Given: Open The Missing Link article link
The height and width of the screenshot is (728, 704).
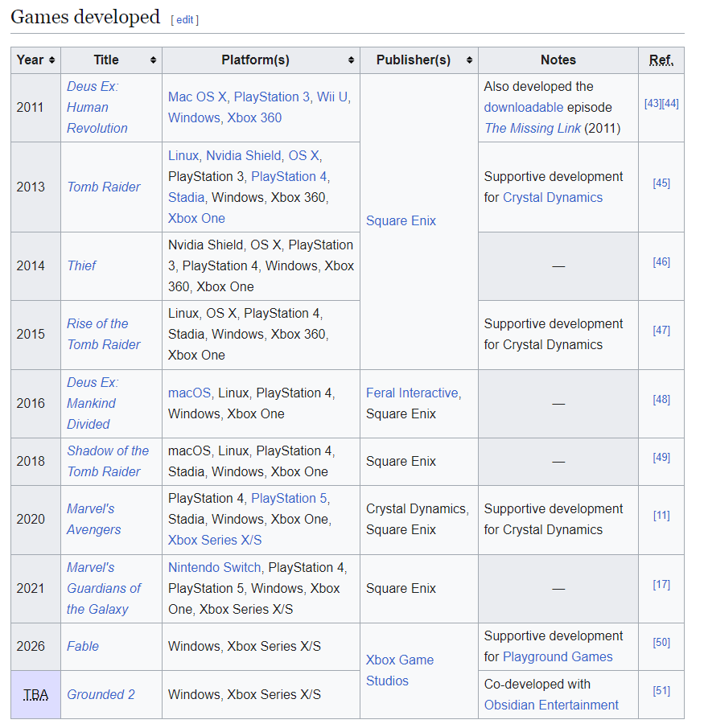Looking at the screenshot, I should 532,128.
